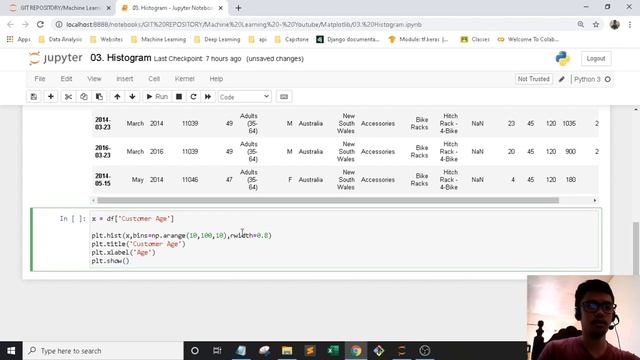Open the Welcome To Colab bookmark
Image resolution: width=640 pixels, height=360 pixels.
pos(528,39)
